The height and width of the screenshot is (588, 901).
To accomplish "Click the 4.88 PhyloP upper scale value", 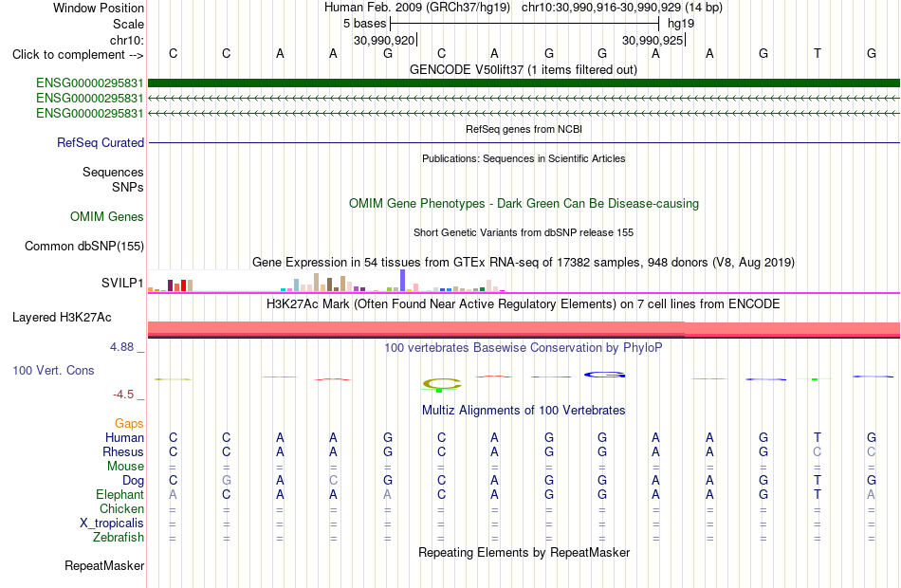I will [121, 347].
